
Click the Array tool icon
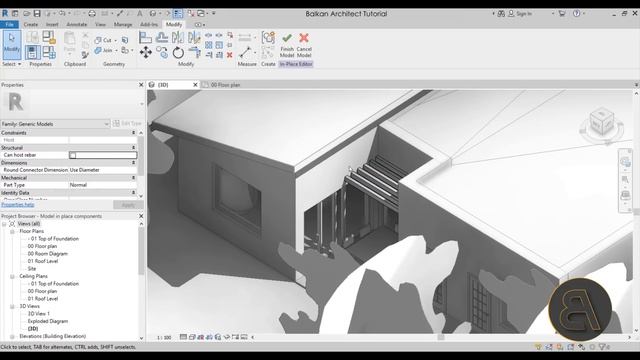pos(209,45)
